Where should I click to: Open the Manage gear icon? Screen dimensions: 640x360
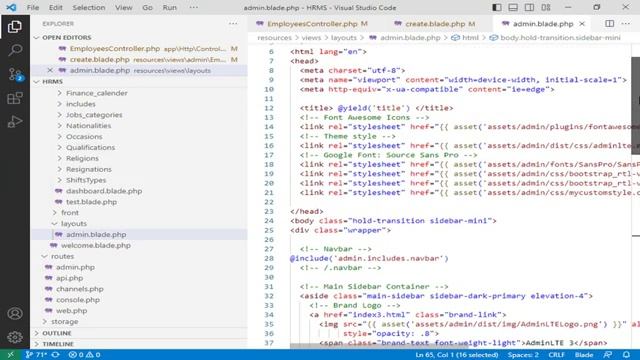coord(15,337)
